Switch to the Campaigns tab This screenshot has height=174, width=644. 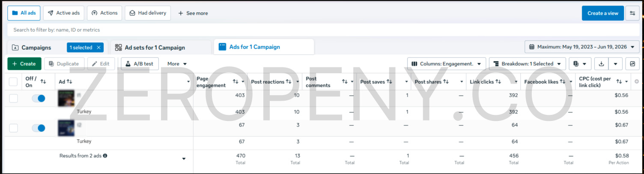[36, 48]
